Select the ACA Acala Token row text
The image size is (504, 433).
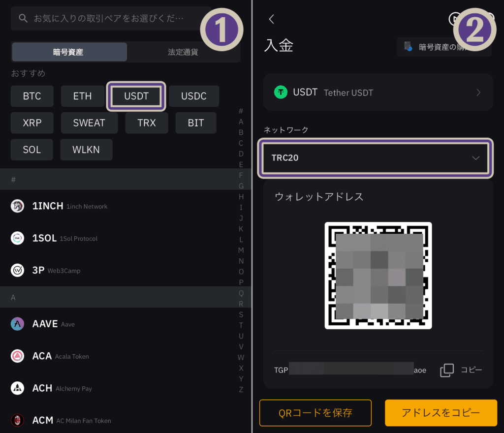click(61, 356)
